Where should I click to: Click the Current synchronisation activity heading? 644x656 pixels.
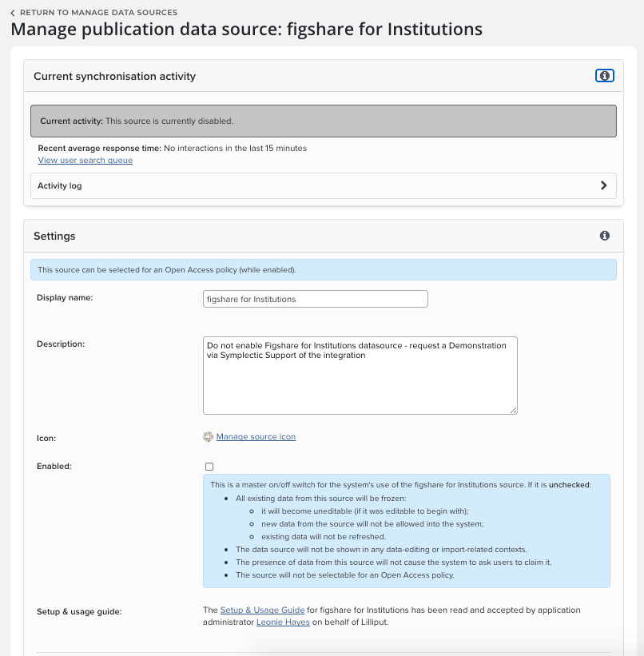[114, 77]
